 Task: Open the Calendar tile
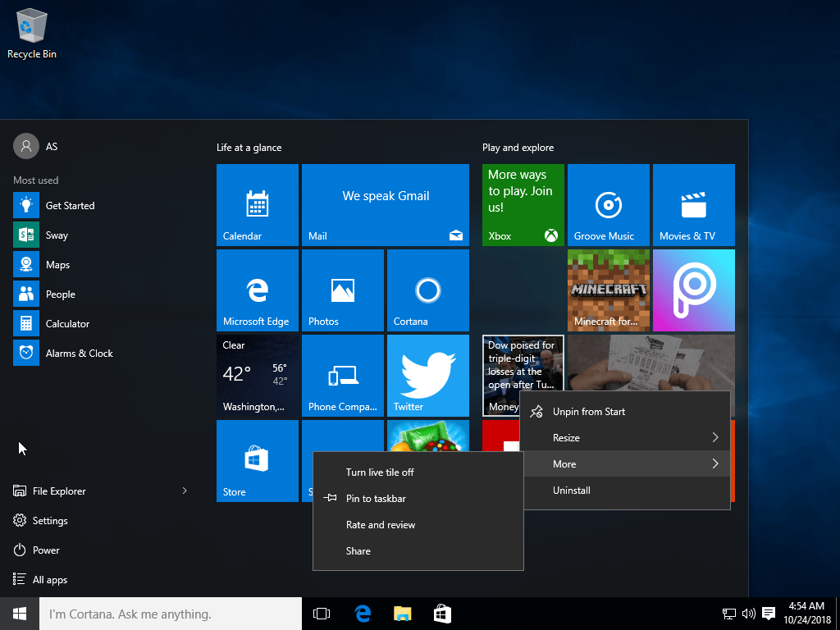coord(257,204)
